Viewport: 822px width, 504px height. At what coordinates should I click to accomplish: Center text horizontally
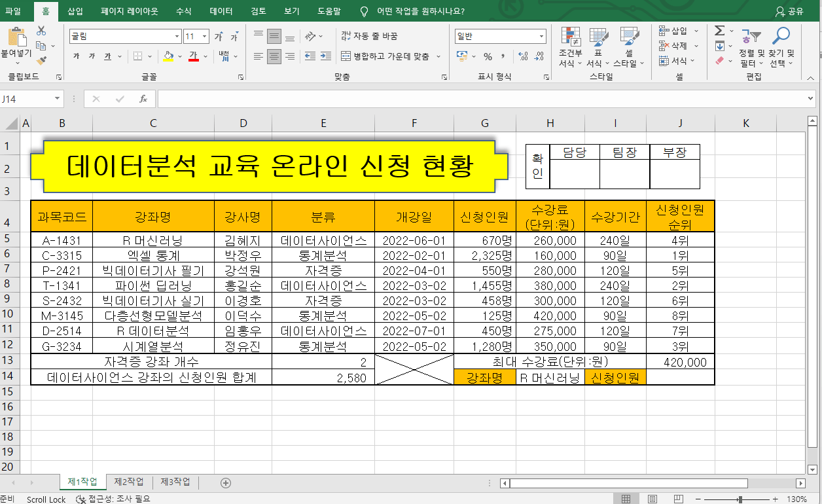pos(274,56)
